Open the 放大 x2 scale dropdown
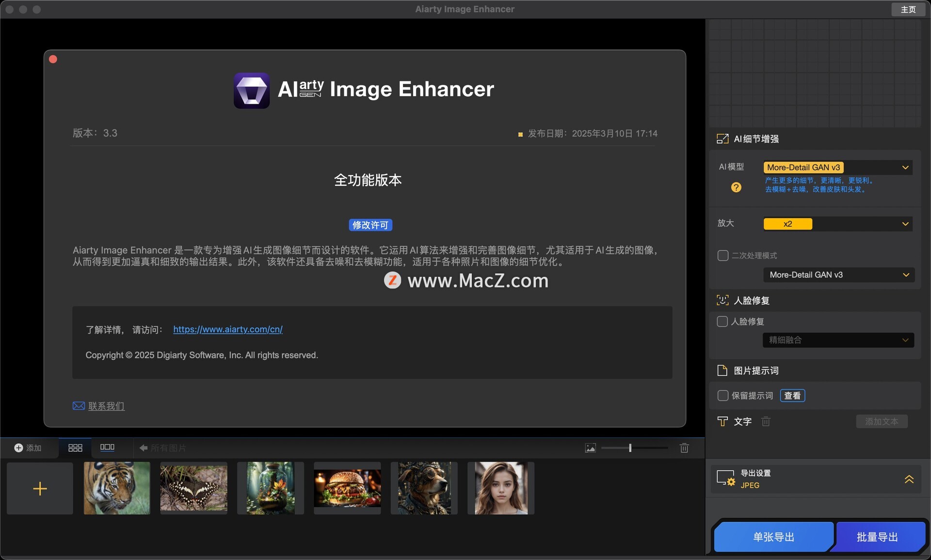This screenshot has height=560, width=931. click(x=837, y=224)
